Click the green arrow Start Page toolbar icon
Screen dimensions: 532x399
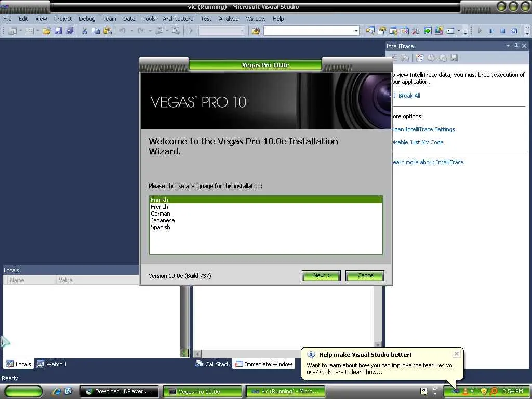[428, 31]
